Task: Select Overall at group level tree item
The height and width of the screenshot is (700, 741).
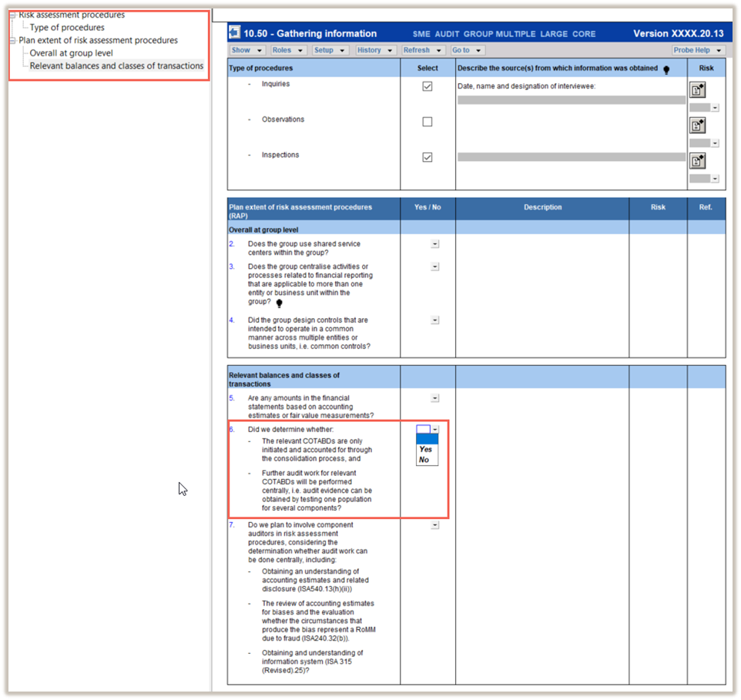Action: coord(71,53)
